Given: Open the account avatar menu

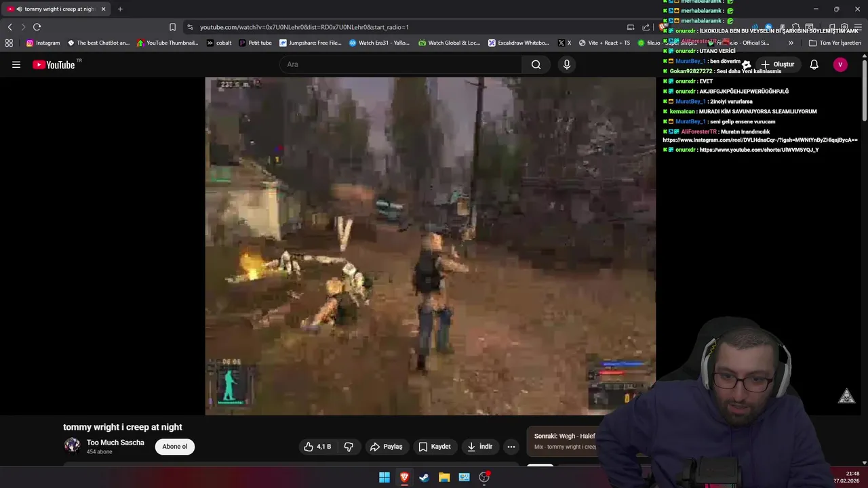Looking at the screenshot, I should coord(840,64).
